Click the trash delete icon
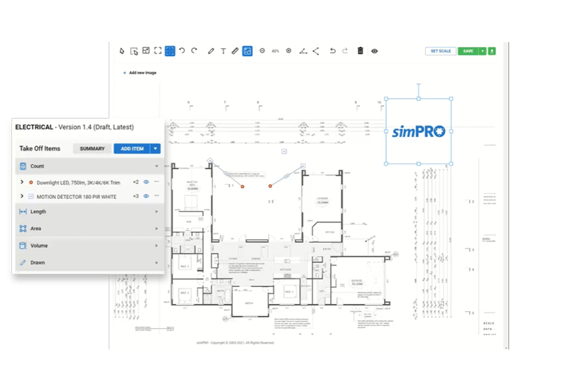Screen dimensions: 568x392 (360, 50)
